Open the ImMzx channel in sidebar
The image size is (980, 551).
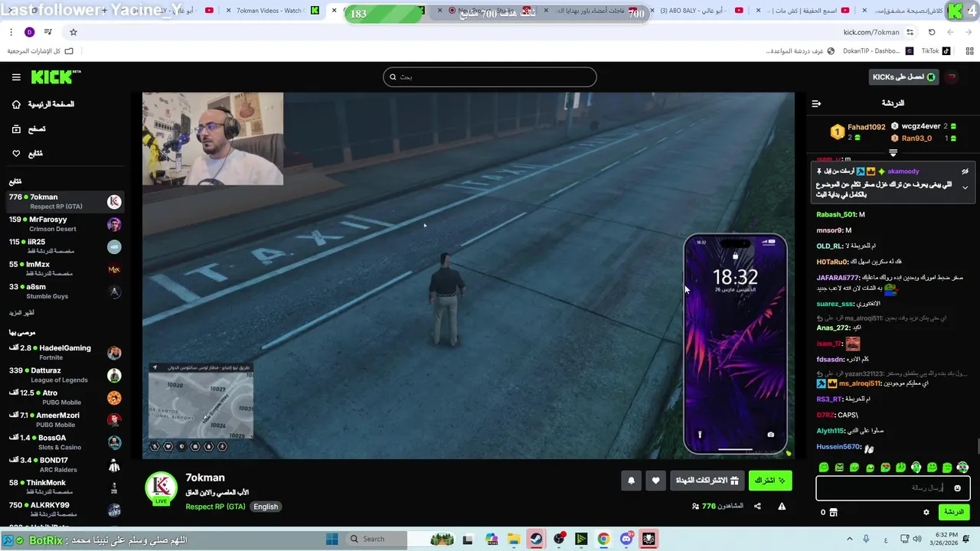tap(65, 269)
